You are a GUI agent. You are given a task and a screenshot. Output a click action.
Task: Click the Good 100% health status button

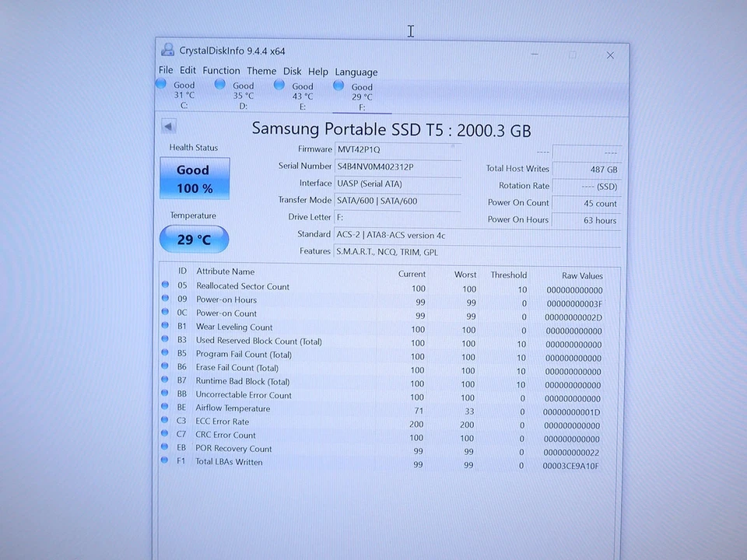[x=194, y=177]
